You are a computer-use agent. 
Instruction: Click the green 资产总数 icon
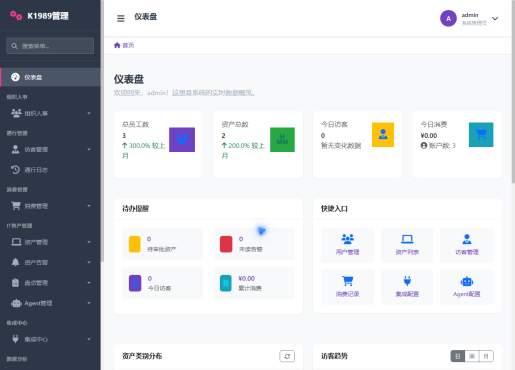[x=282, y=140]
